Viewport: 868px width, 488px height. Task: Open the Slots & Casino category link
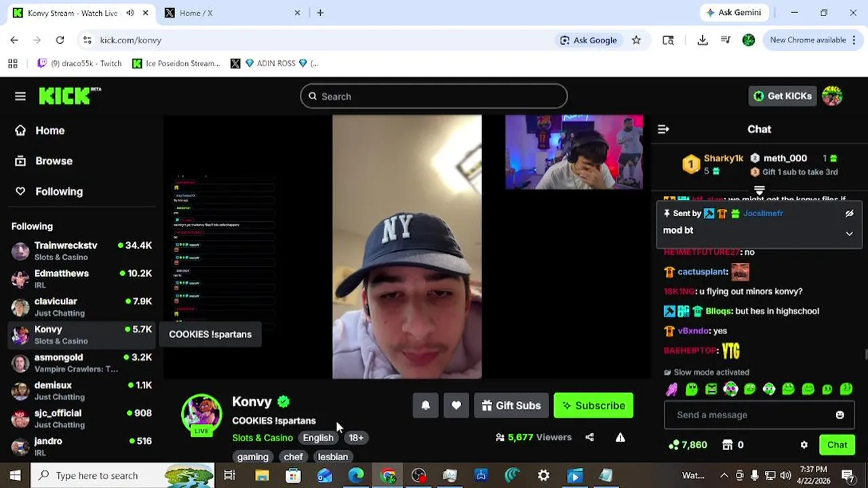click(262, 437)
